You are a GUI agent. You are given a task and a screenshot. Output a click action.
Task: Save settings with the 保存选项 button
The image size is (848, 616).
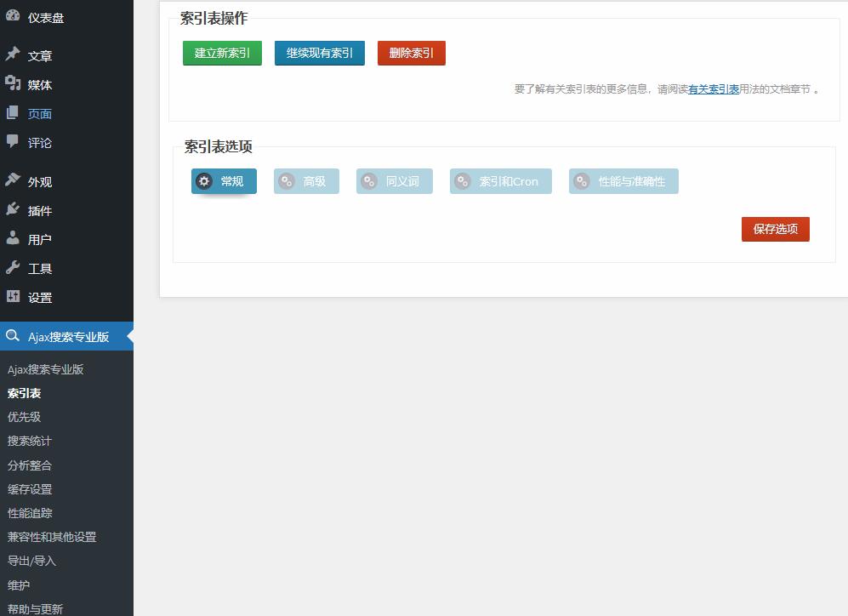775,229
